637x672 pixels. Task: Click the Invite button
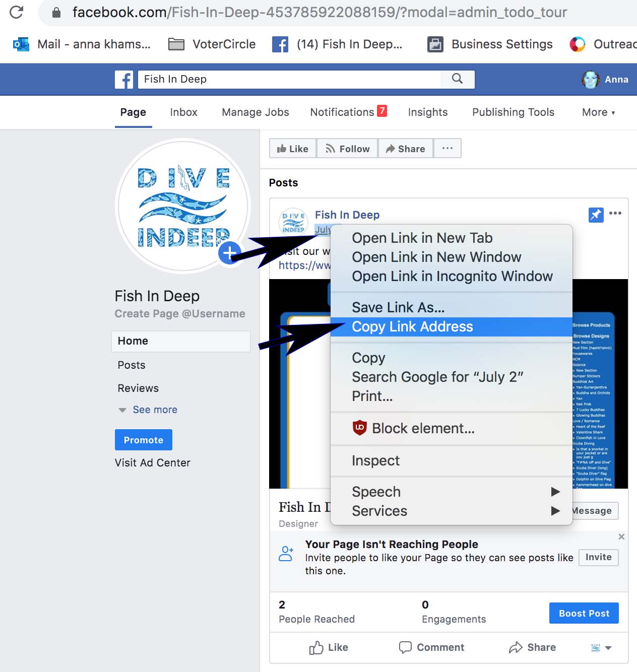599,557
